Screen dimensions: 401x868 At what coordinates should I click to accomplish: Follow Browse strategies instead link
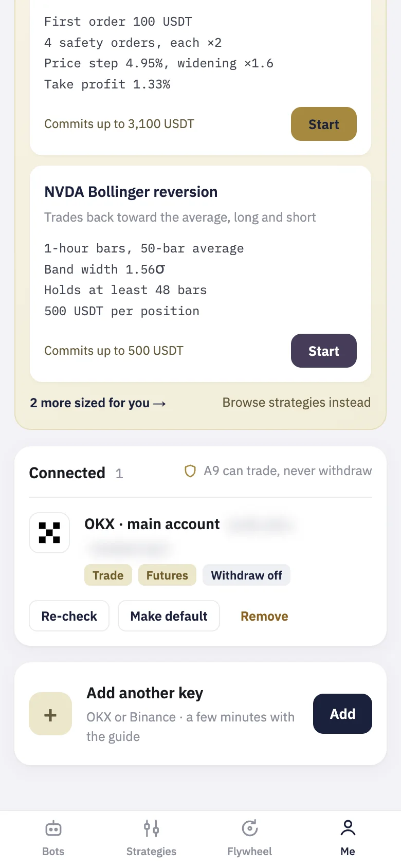pyautogui.click(x=297, y=402)
